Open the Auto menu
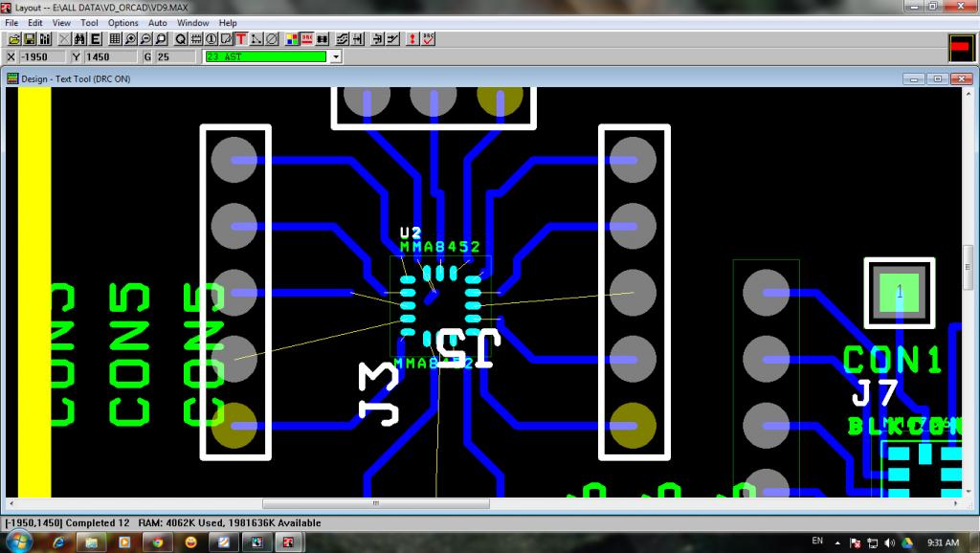 tap(158, 23)
